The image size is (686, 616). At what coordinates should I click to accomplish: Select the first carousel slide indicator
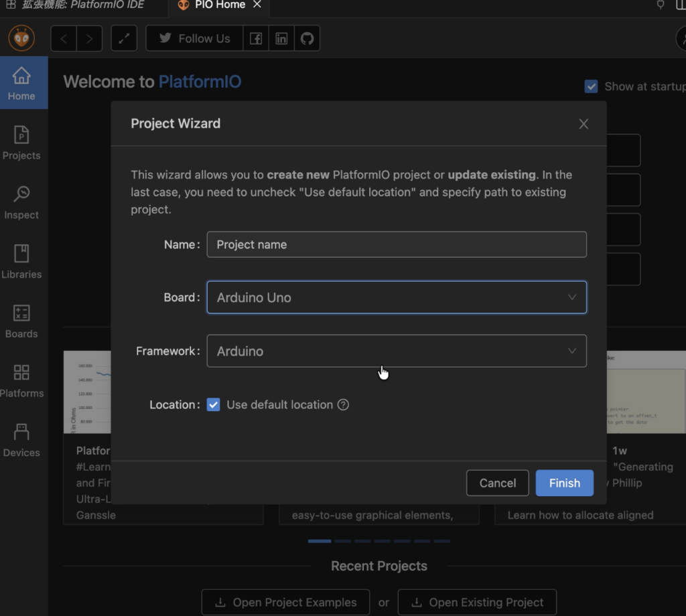tap(320, 540)
